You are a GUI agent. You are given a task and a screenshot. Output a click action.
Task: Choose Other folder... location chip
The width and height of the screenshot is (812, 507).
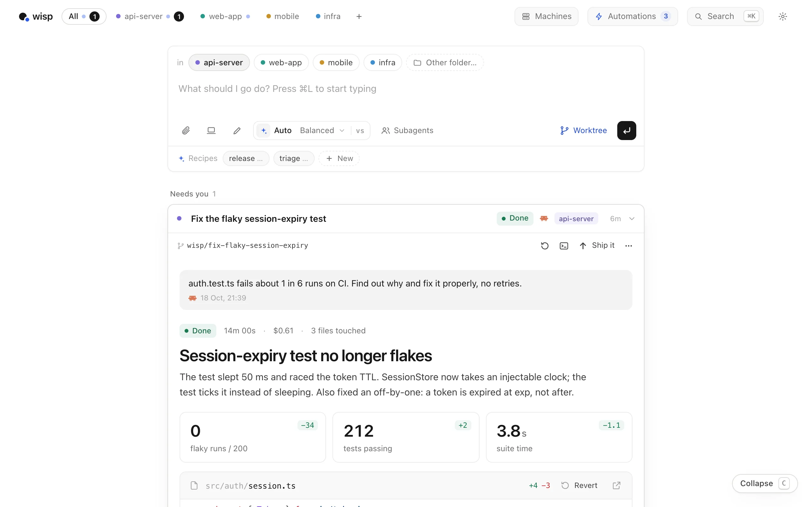tap(445, 63)
